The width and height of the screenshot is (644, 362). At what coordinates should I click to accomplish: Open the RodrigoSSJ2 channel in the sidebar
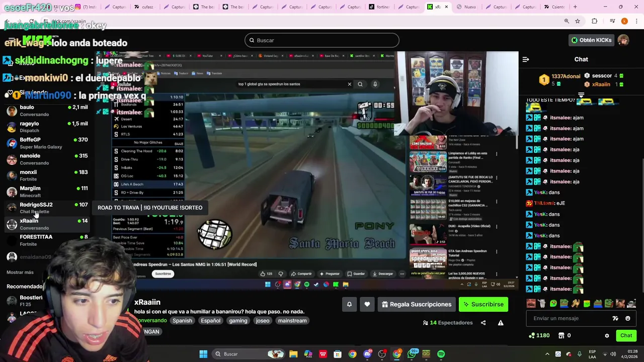[x=47, y=208]
